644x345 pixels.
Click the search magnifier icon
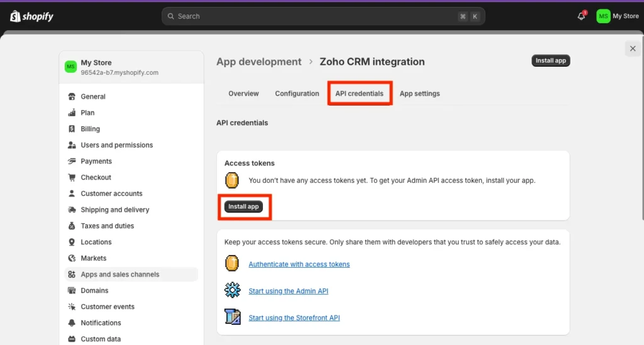(170, 16)
